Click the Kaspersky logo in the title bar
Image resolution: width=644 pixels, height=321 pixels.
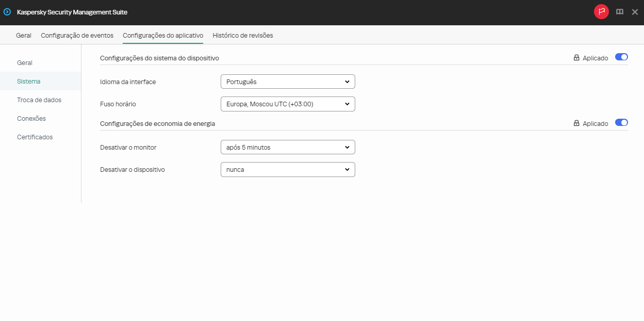click(x=7, y=11)
